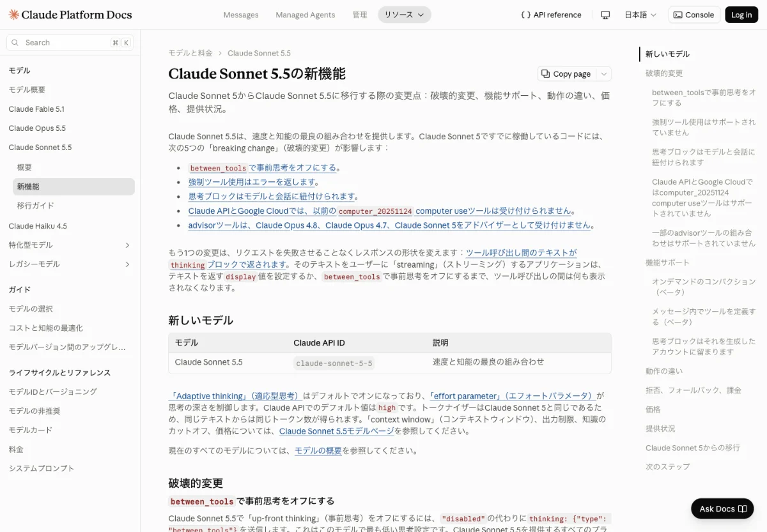The height and width of the screenshot is (532, 767).
Task: Click the Console terminal icon
Action: [x=678, y=15]
